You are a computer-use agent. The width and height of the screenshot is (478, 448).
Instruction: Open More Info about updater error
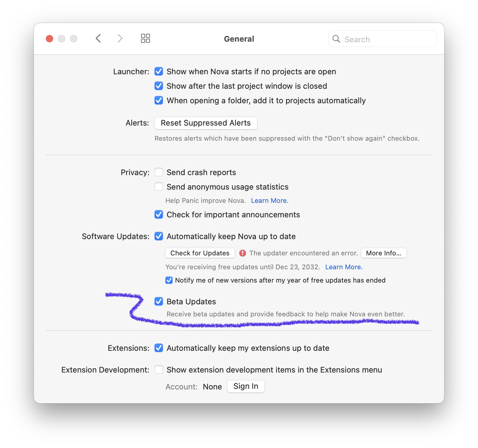[x=384, y=253]
